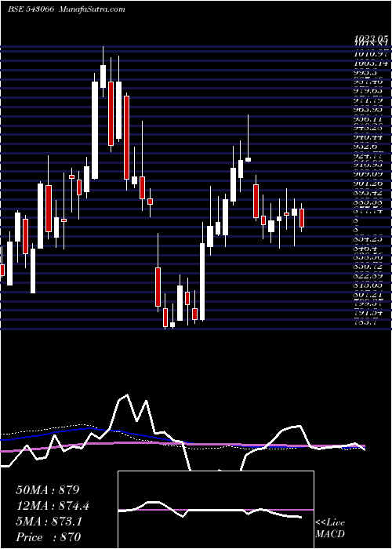Click inside the Live MACD inset chart
392x549 pixels.
[216, 510]
